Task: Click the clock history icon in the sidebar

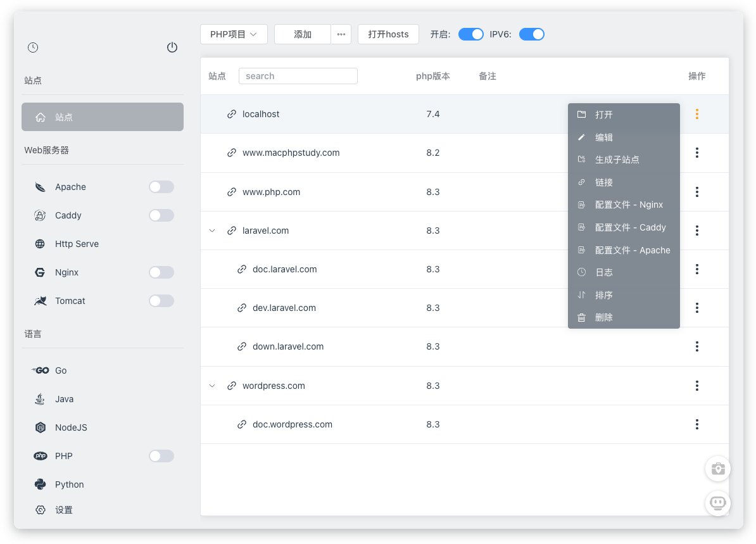Action: tap(33, 47)
